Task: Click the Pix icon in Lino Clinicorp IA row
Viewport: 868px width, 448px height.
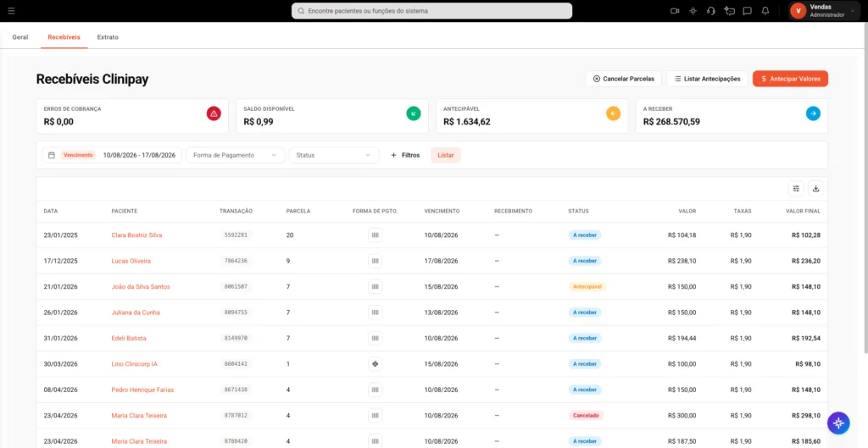Action: pyautogui.click(x=376, y=364)
